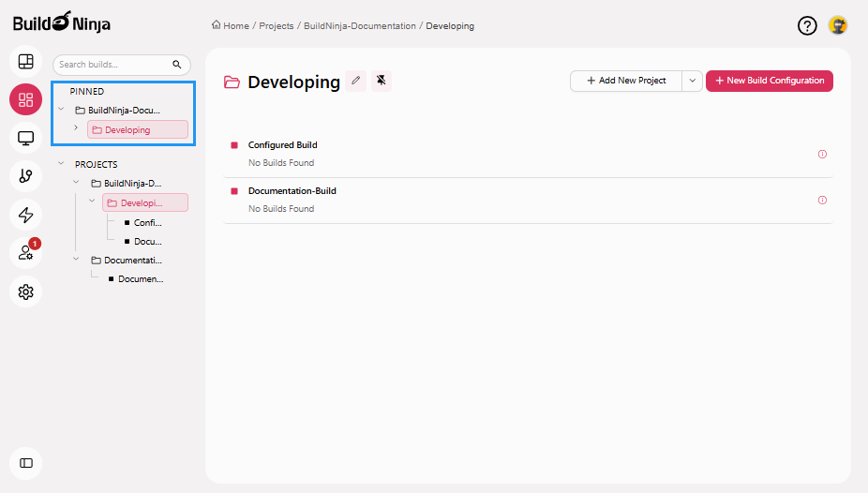Unpin the Developing project
This screenshot has height=493, width=868.
coord(382,81)
